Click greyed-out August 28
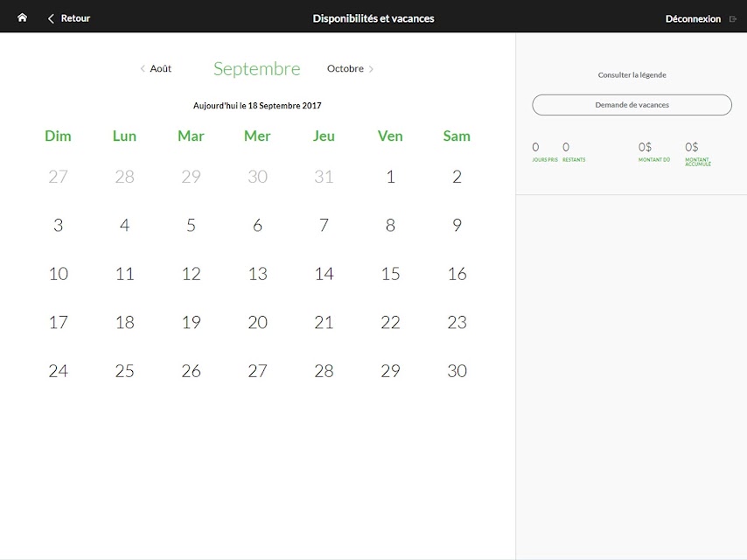Viewport: 747px width, 560px height. point(124,177)
